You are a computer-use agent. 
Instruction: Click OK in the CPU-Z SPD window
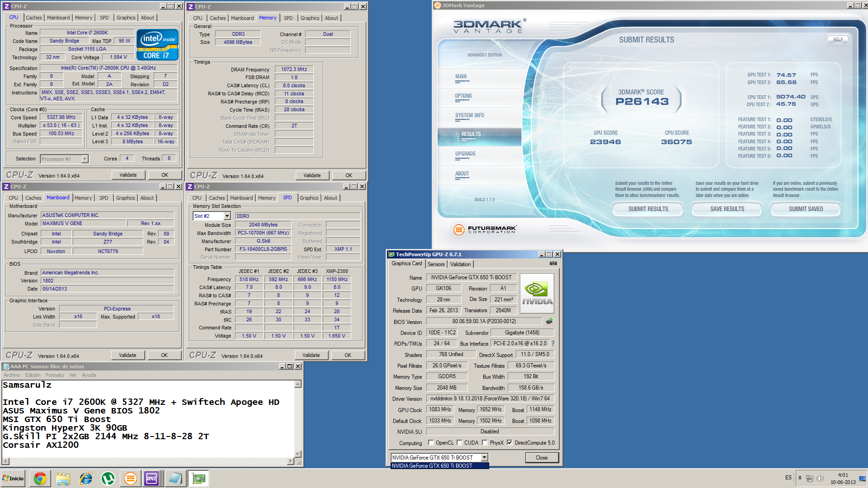348,355
